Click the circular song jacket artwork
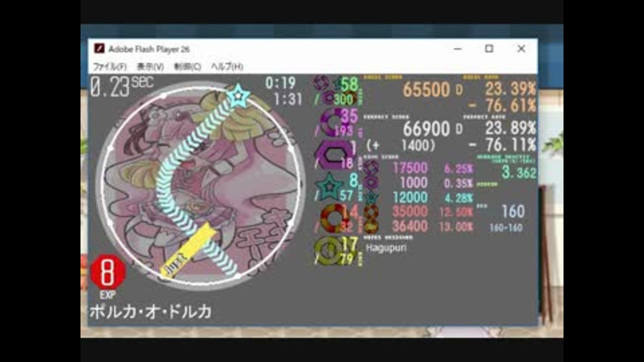This screenshot has height=362, width=644. coord(201,186)
